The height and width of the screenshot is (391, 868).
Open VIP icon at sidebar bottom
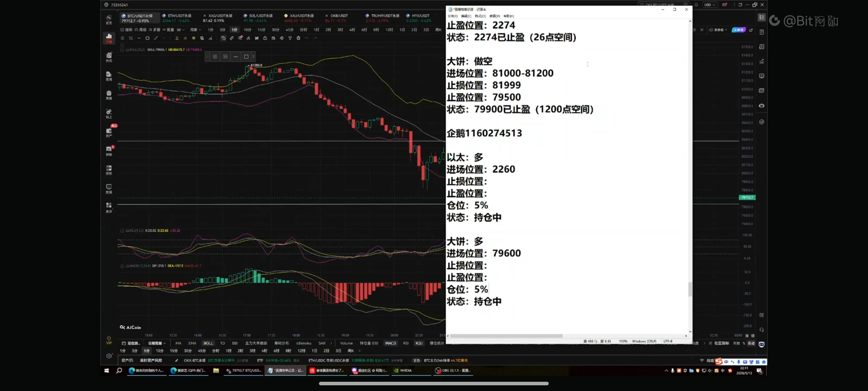coord(109,340)
